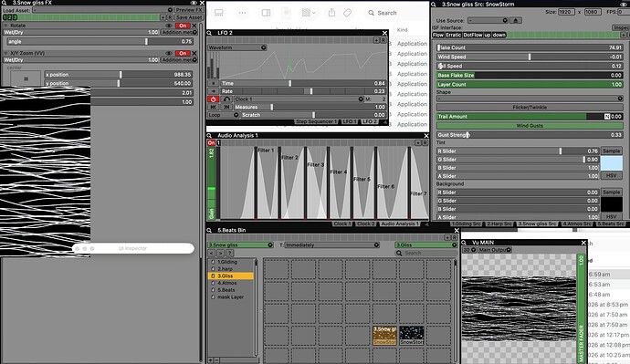Toggle visibility eye of X/Y Zoom effect

pyautogui.click(x=169, y=54)
